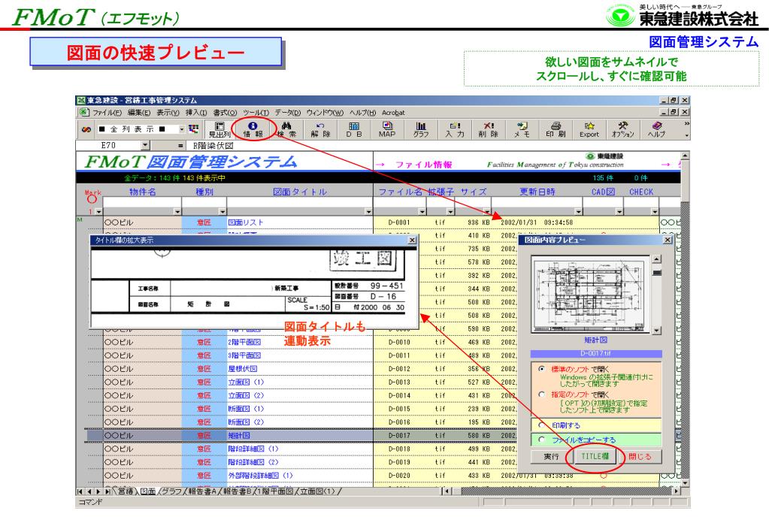Click the preview thumbnail scroll-up arrow
Viewport: 769px width, 532px height.
pyautogui.click(x=656, y=259)
